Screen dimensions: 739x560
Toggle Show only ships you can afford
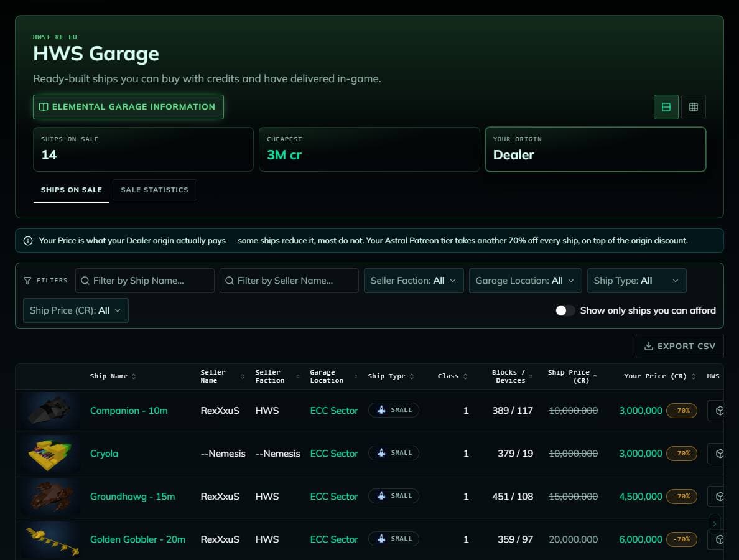point(565,310)
